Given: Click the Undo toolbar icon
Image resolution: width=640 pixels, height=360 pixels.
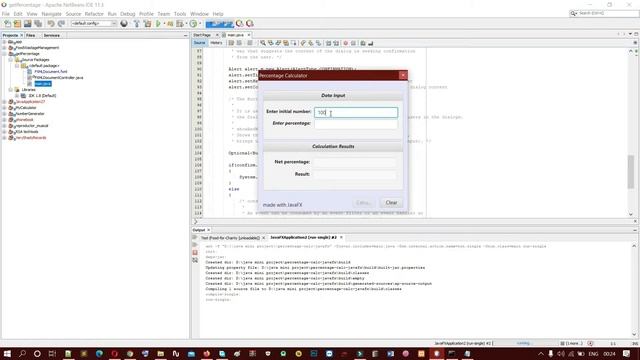Looking at the screenshot, I should point(51,24).
